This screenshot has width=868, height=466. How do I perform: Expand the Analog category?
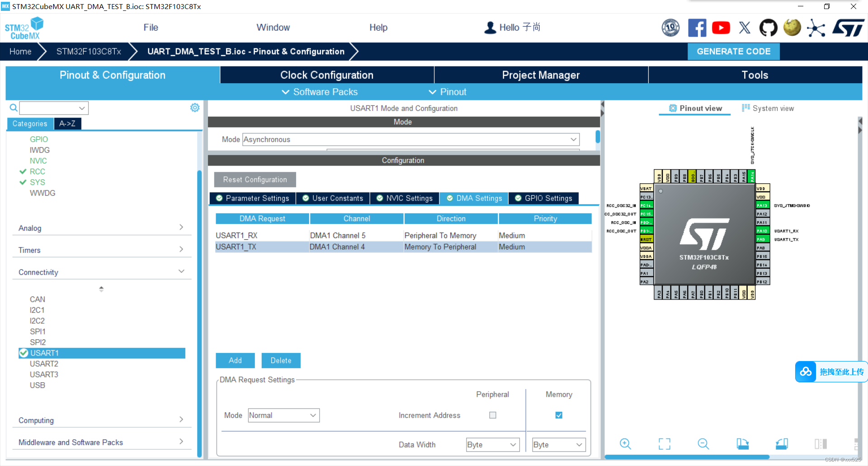[x=102, y=228]
